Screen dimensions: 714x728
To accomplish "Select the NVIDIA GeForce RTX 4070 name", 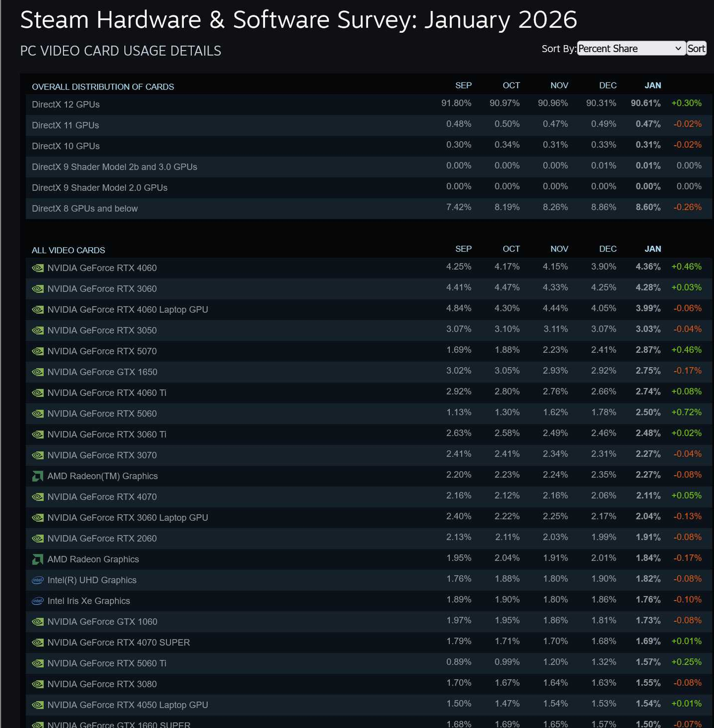I will [x=102, y=497].
